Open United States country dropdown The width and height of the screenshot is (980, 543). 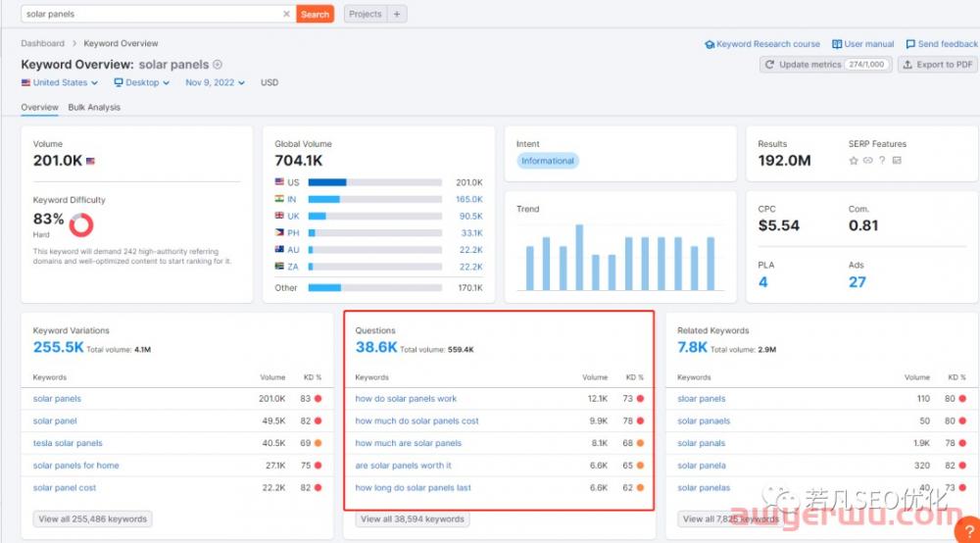coord(60,82)
